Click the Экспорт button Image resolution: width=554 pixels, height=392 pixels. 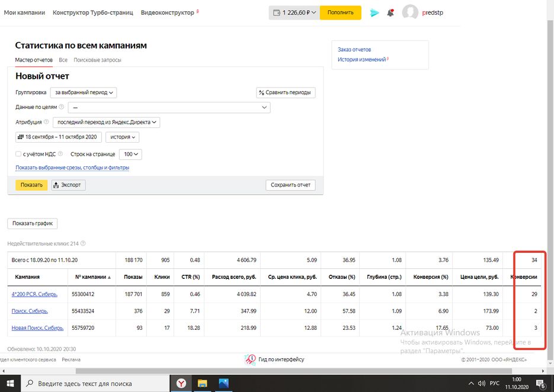[x=69, y=185]
